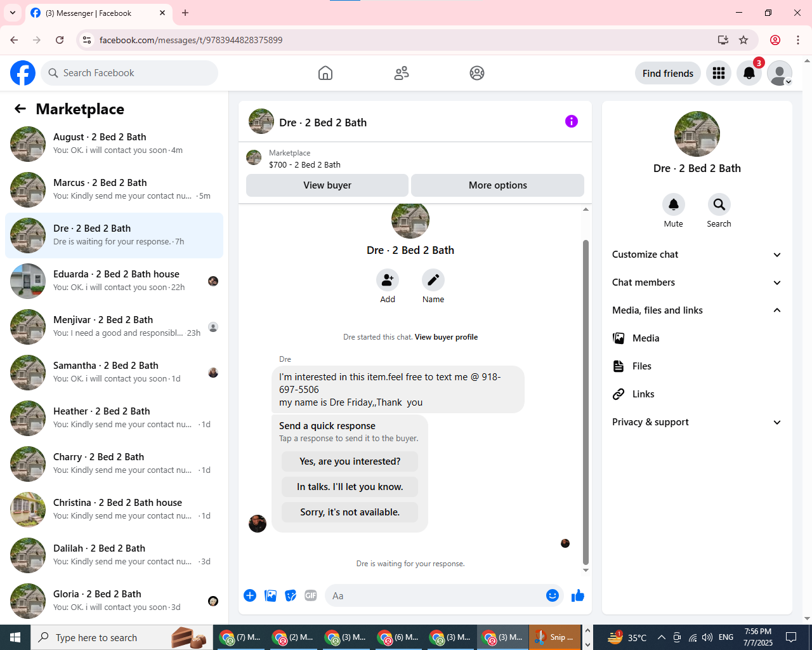Go back with the Marketplace back arrow
The image size is (812, 650).
click(20, 109)
